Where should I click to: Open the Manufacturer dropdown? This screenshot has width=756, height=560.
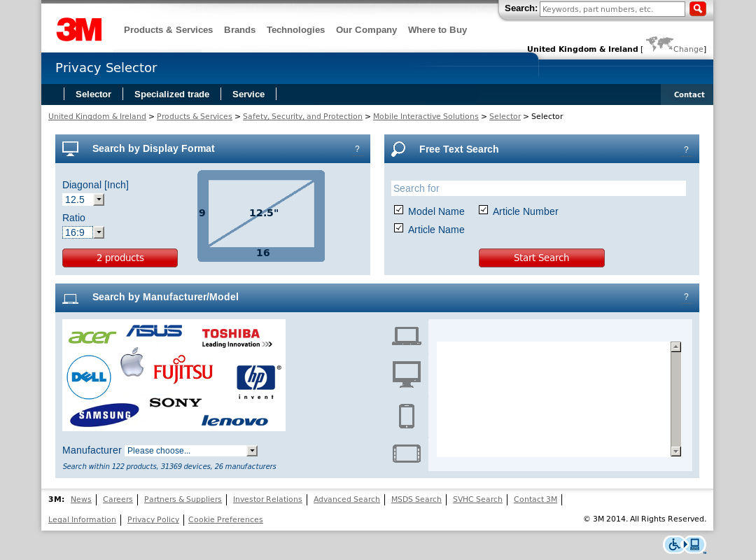(191, 451)
